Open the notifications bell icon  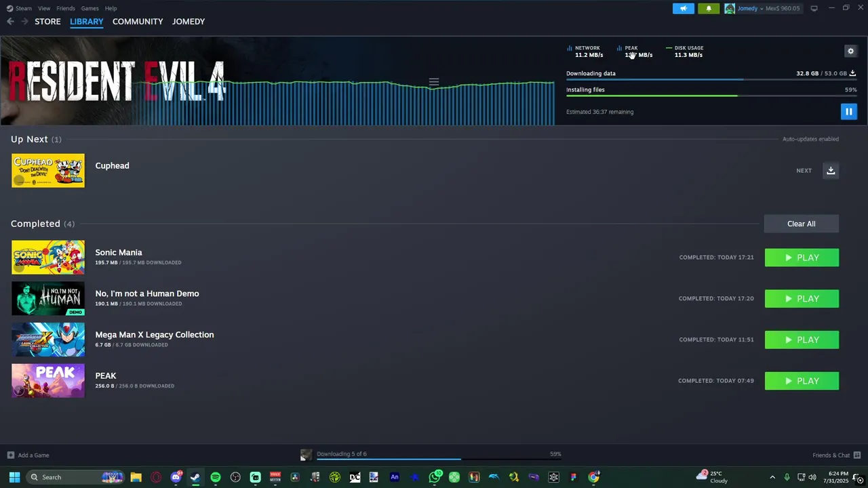click(709, 8)
